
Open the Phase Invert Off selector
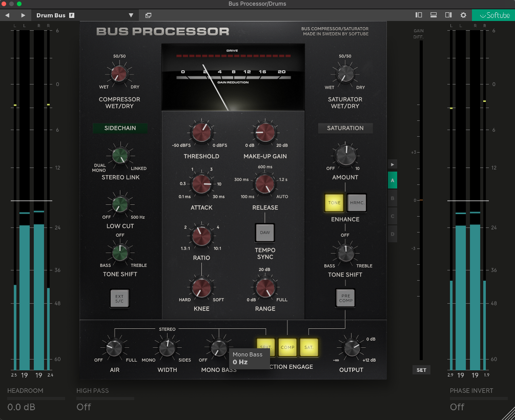(x=457, y=407)
